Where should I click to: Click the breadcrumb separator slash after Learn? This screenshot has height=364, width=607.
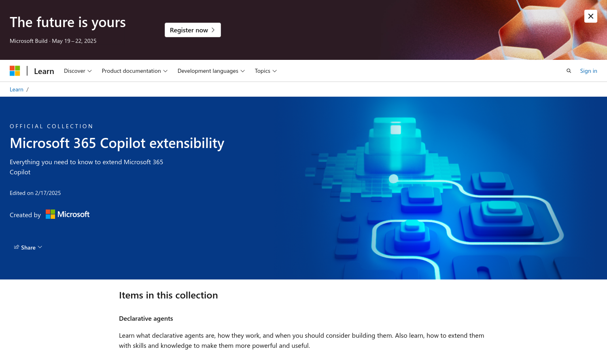(x=28, y=89)
